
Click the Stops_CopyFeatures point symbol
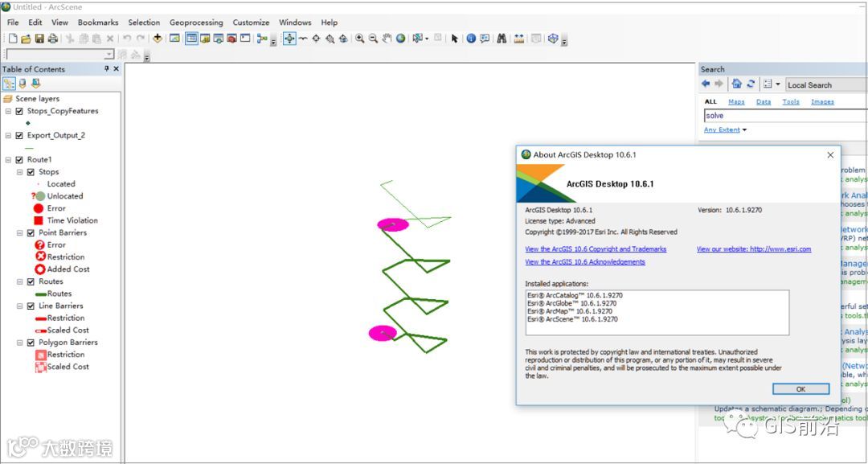(x=28, y=123)
